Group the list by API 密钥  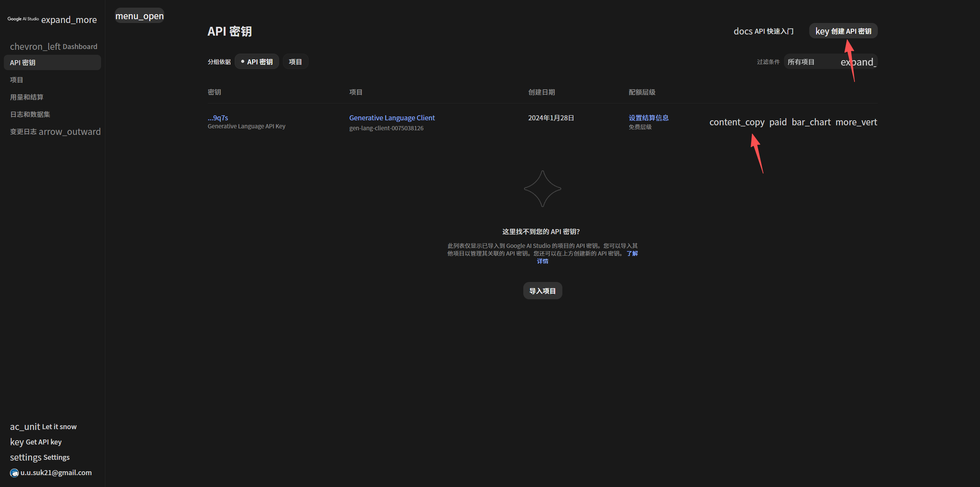point(256,62)
